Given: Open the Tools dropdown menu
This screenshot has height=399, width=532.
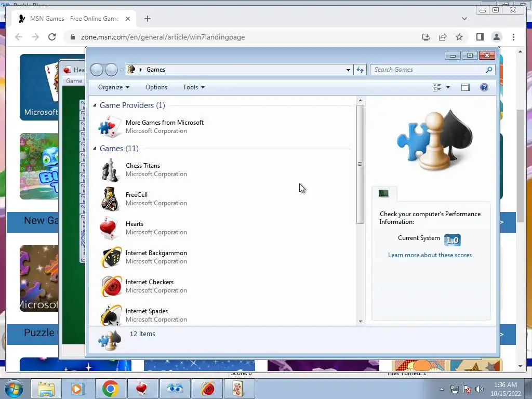Looking at the screenshot, I should tap(194, 87).
